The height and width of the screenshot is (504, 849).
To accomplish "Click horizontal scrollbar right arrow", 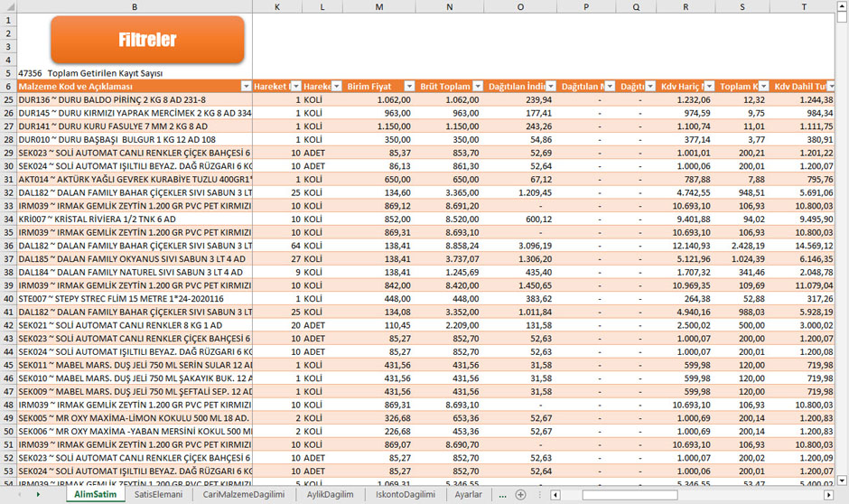I will click(828, 495).
